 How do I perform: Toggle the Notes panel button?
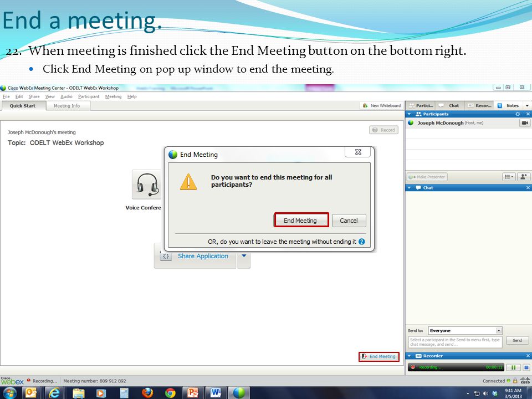(509, 105)
